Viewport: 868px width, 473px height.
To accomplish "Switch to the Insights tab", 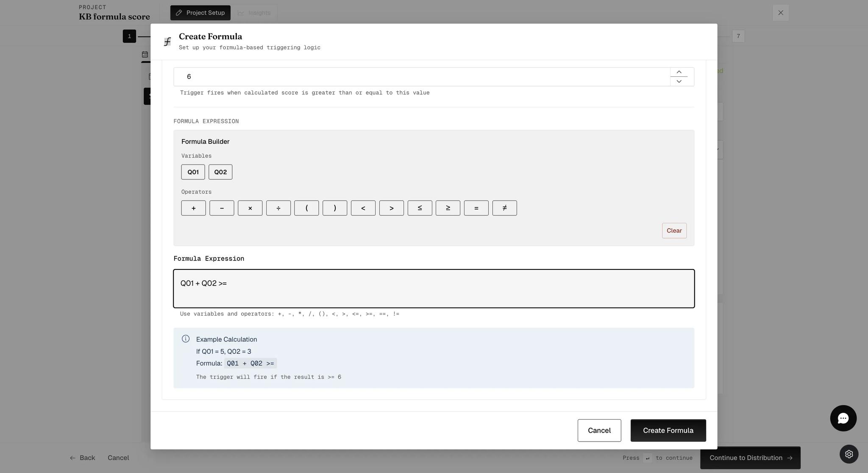I will click(254, 13).
